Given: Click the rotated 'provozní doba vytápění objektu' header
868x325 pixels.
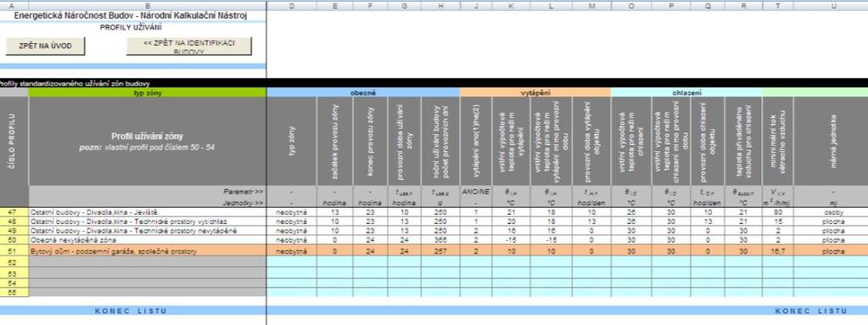Looking at the screenshot, I should pyautogui.click(x=591, y=141).
